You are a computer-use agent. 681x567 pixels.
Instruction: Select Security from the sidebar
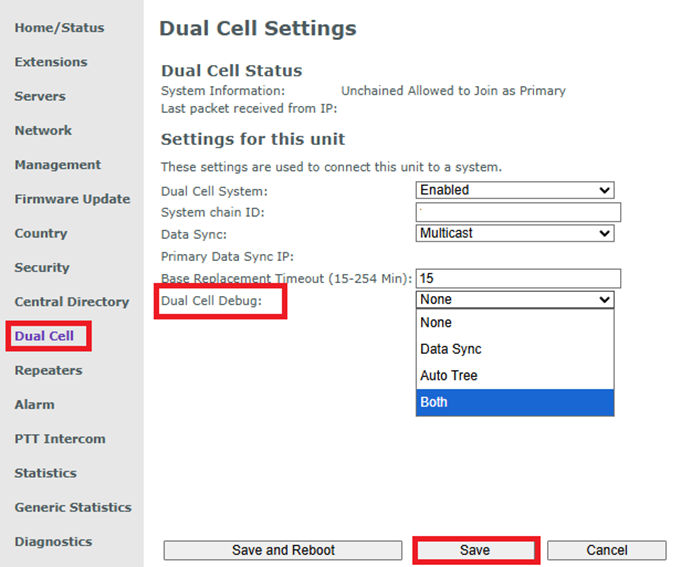42,267
